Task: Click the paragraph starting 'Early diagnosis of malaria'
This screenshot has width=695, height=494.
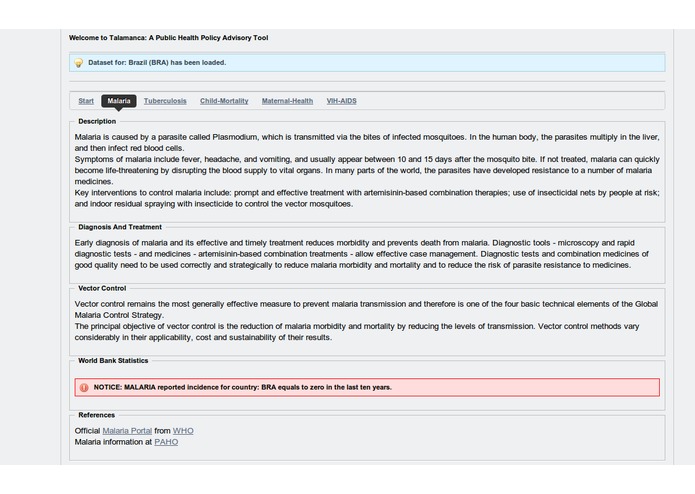Action: tap(362, 254)
